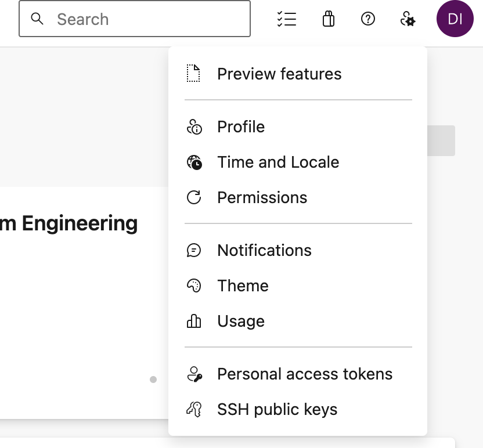The width and height of the screenshot is (483, 448).
Task: Open Preview features menu entry
Action: point(298,74)
